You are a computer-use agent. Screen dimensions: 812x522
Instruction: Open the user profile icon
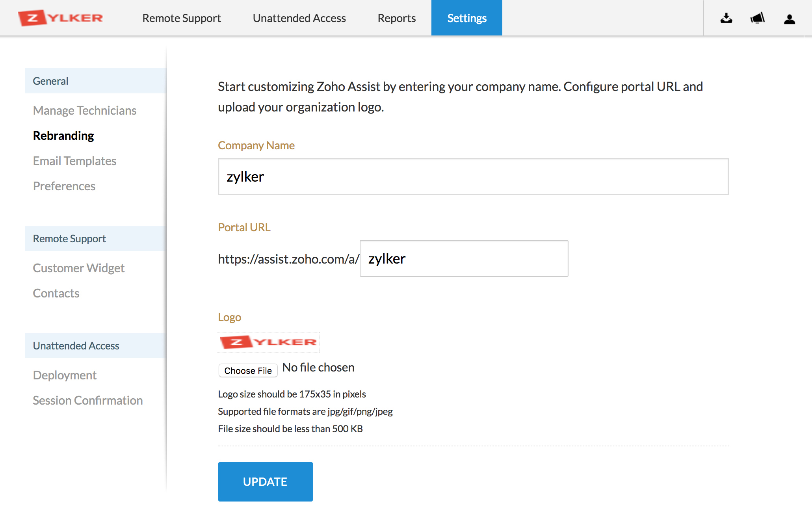click(x=789, y=18)
